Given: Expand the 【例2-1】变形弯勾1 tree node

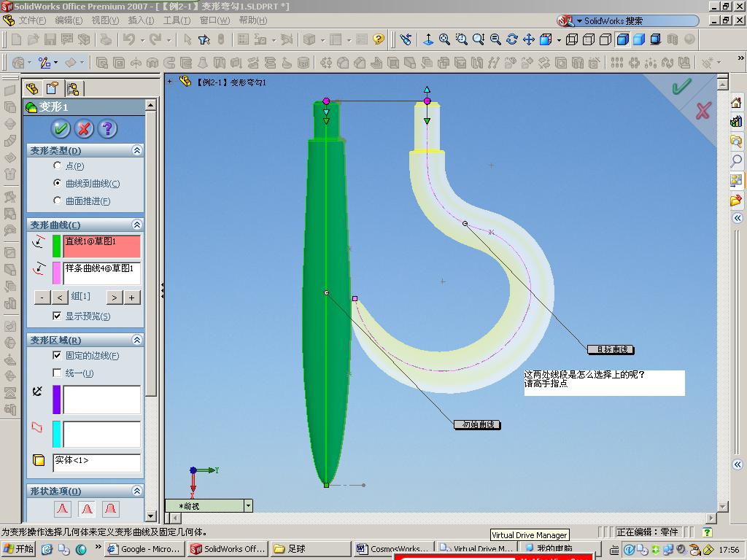Looking at the screenshot, I should coord(169,82).
